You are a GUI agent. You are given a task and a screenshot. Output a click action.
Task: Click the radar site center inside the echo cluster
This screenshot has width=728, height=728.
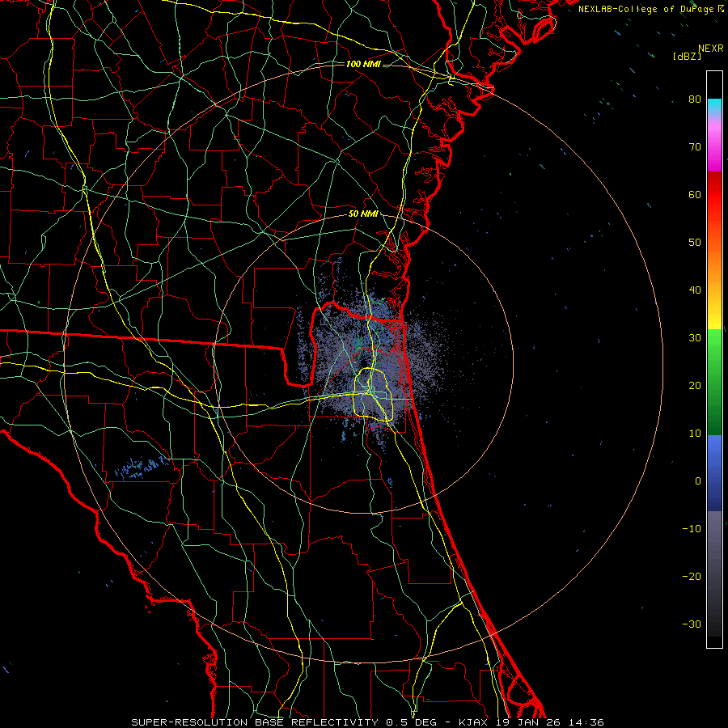(363, 363)
